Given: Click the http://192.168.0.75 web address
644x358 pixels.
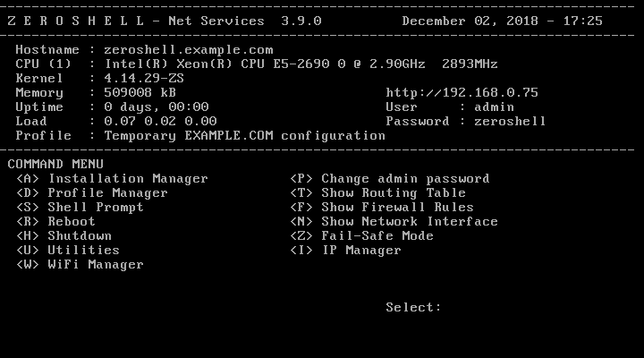Looking at the screenshot, I should 462,93.
